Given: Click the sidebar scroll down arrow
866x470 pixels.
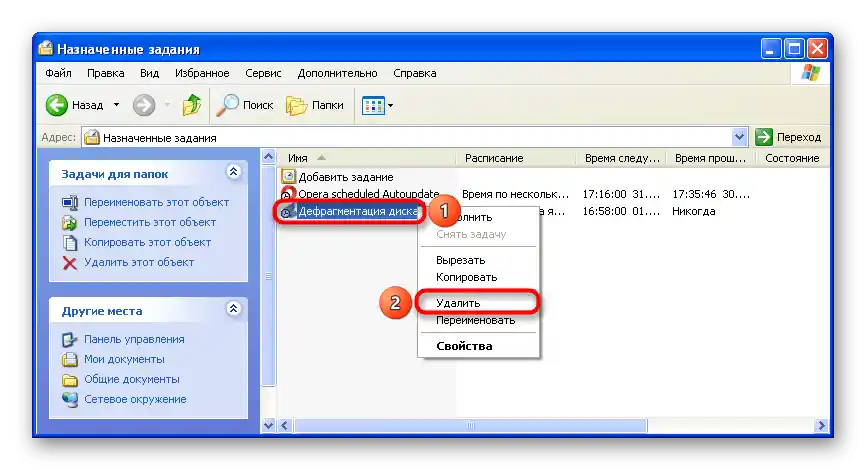Looking at the screenshot, I should pos(268,425).
